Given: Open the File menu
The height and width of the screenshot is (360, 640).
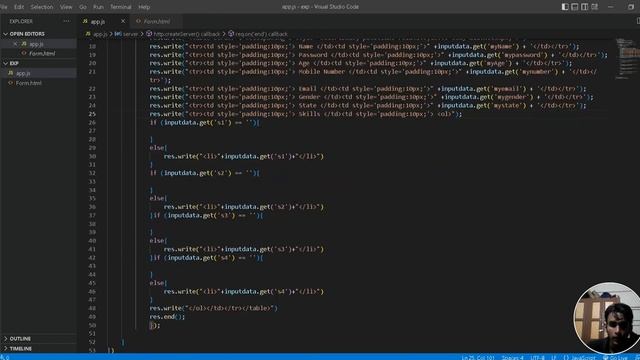Looking at the screenshot, I should click(x=4, y=7).
